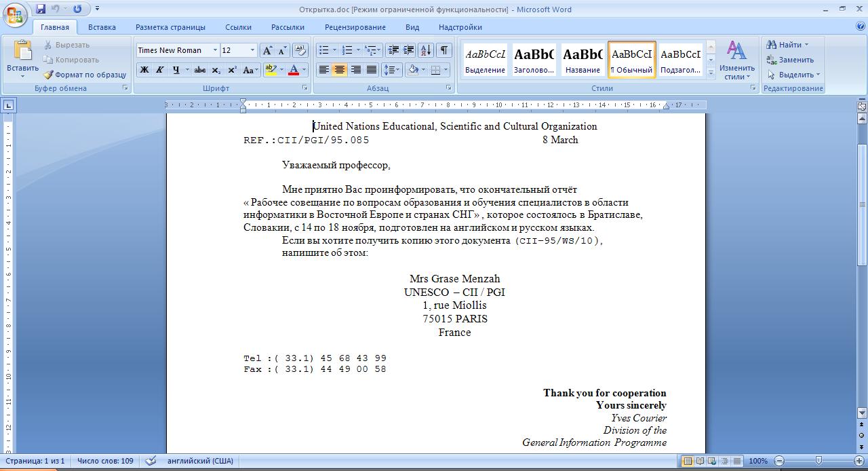Open the Надстройки (Add-ins) tab
Screen dimensions: 868x471
click(460, 27)
